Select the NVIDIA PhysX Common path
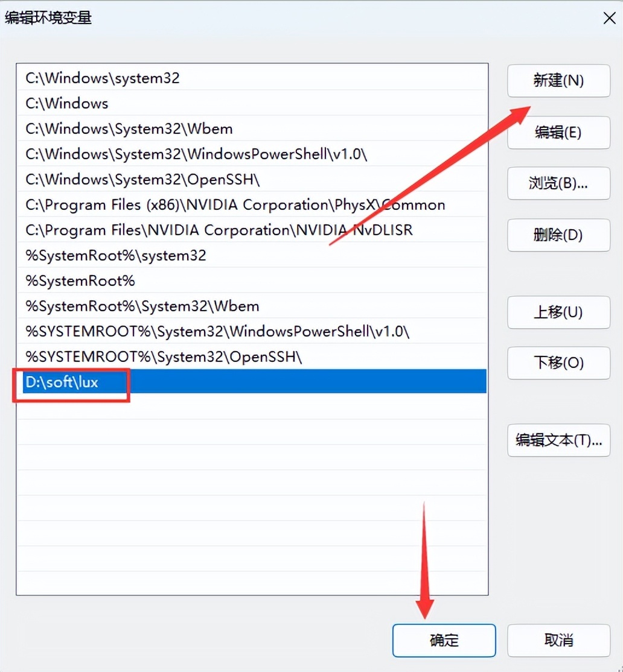The image size is (623, 672). (252, 204)
